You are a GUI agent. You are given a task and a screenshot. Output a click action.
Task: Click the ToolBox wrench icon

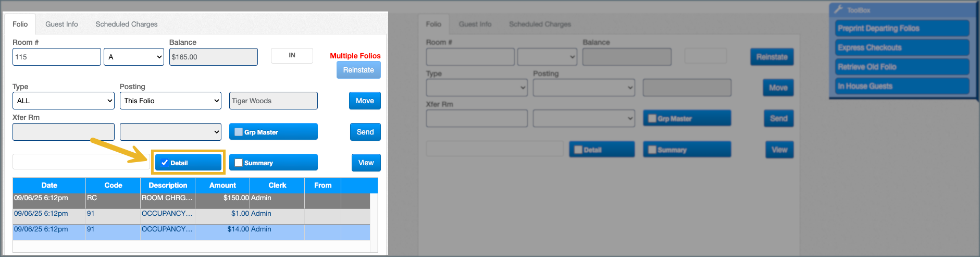[x=838, y=9]
